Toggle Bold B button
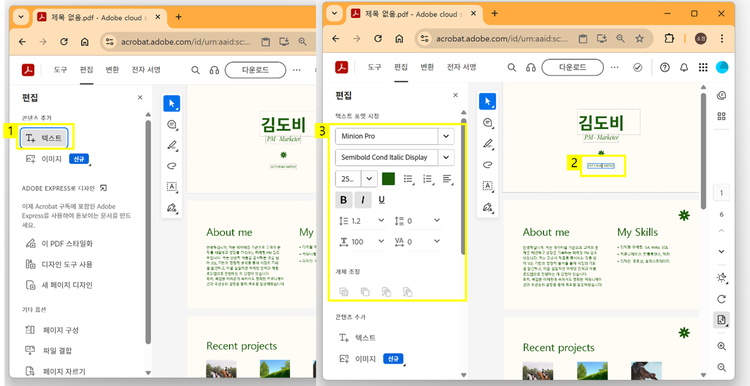750x386 pixels. [343, 200]
